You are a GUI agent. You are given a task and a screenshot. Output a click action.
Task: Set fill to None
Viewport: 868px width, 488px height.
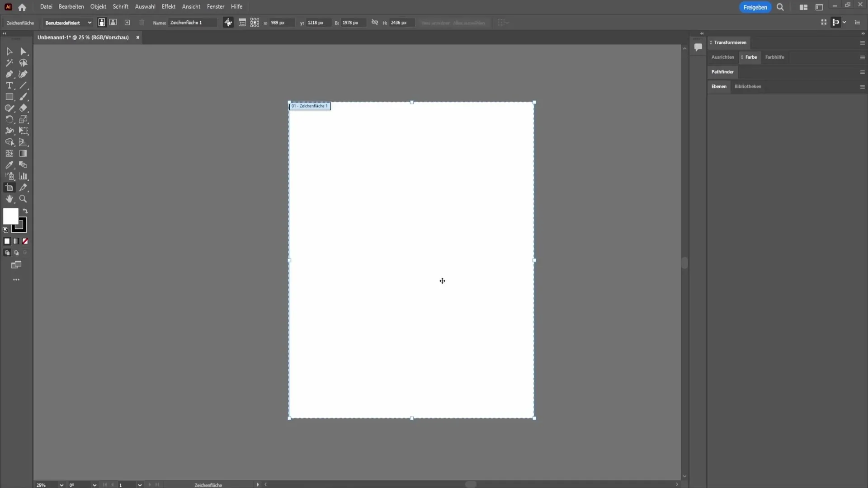pos(25,241)
